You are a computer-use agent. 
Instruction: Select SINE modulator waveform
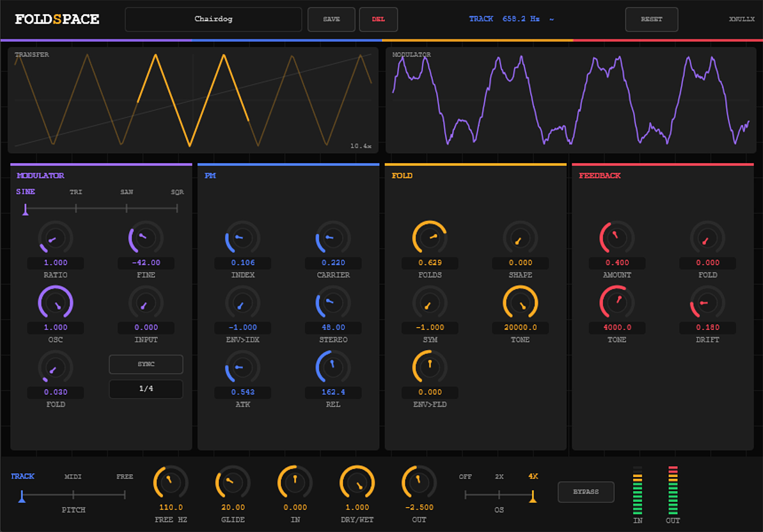click(26, 192)
